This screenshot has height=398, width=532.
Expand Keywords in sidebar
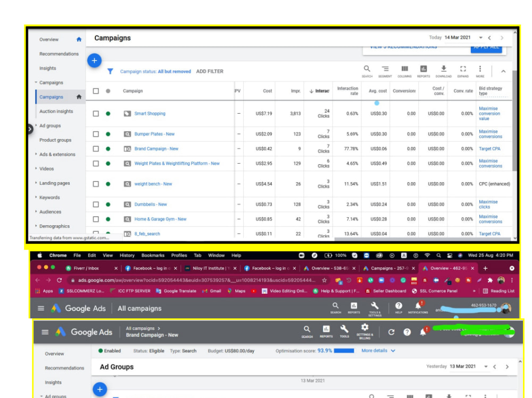36,197
